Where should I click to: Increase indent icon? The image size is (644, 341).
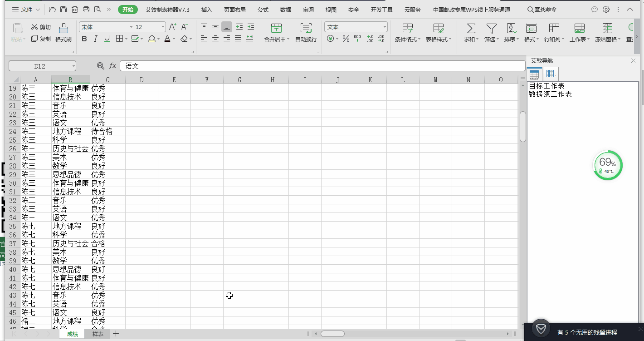pyautogui.click(x=251, y=27)
